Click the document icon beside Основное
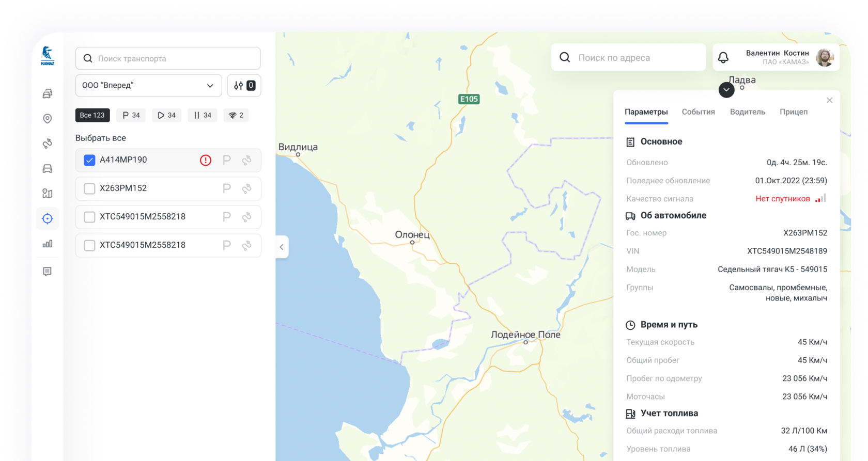The height and width of the screenshot is (461, 868). (630, 142)
